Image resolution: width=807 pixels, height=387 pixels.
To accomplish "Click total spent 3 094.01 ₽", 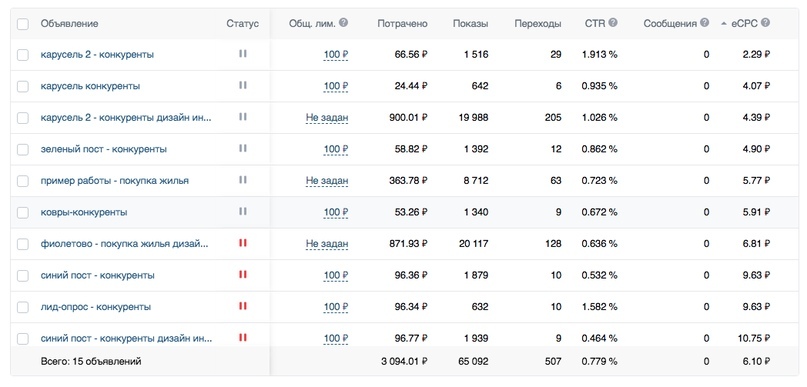I will coord(405,362).
